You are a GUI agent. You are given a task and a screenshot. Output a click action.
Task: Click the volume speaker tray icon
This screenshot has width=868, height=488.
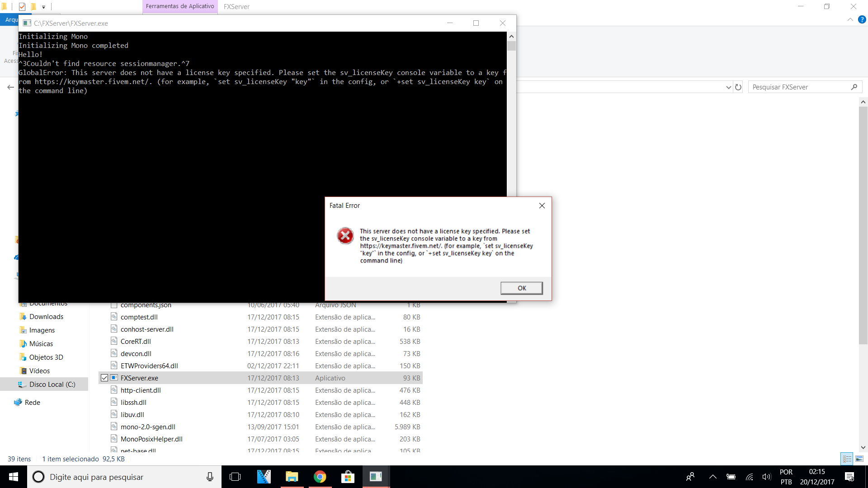point(766,477)
